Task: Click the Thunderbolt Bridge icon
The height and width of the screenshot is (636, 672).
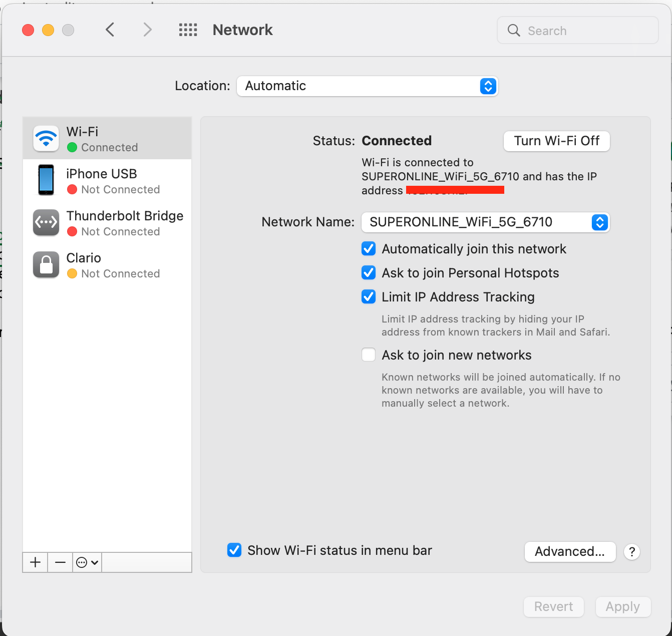Action: (x=46, y=222)
